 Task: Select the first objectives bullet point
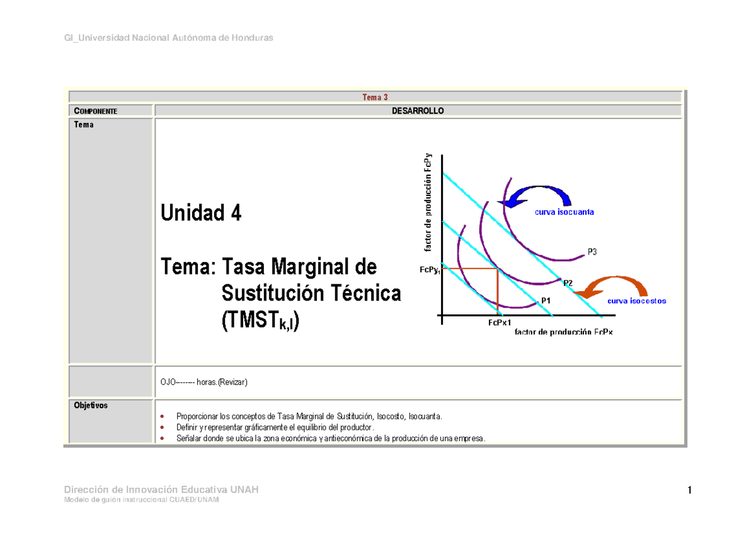pos(311,416)
